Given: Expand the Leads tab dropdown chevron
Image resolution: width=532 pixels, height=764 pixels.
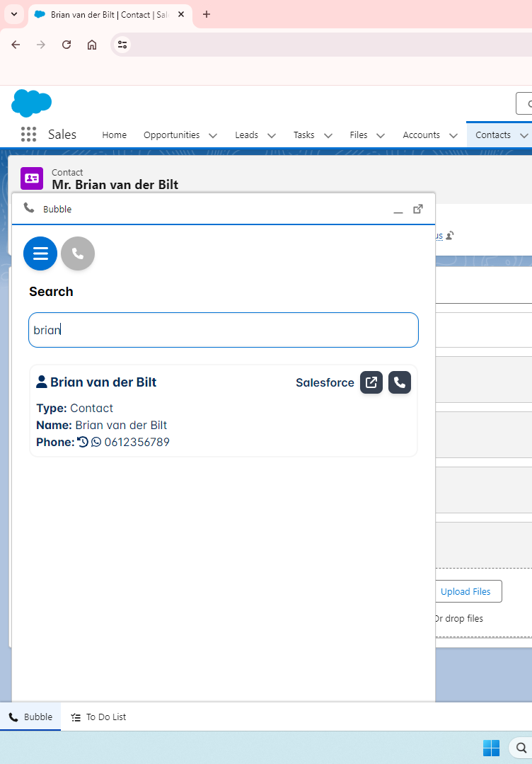Looking at the screenshot, I should pos(272,135).
